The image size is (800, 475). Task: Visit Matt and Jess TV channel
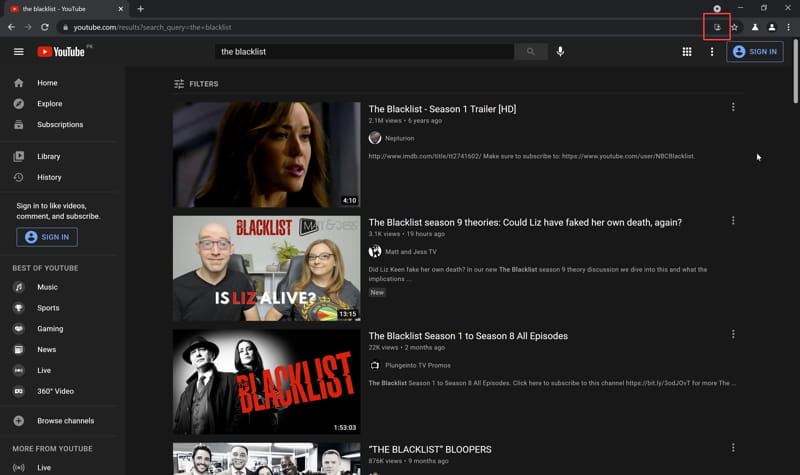click(411, 252)
